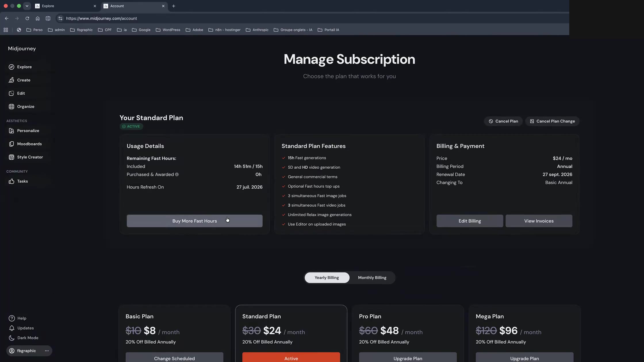The image size is (644, 362).
Task: Open the Explore compass icon
Action: [11, 67]
